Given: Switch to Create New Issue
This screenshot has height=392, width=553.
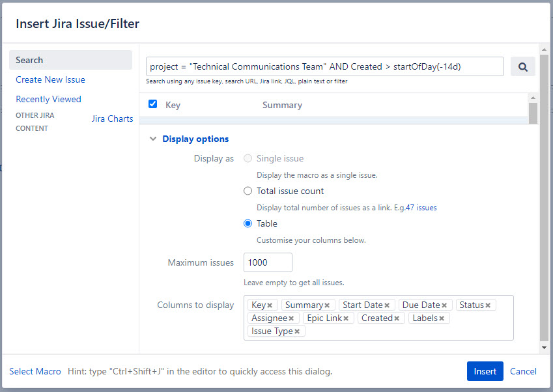Looking at the screenshot, I should point(50,79).
